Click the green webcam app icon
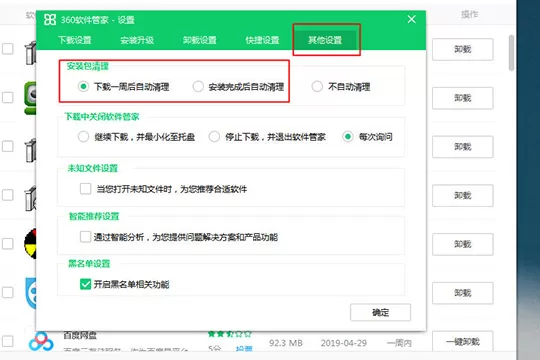Image resolution: width=540 pixels, height=360 pixels. pyautogui.click(x=30, y=98)
